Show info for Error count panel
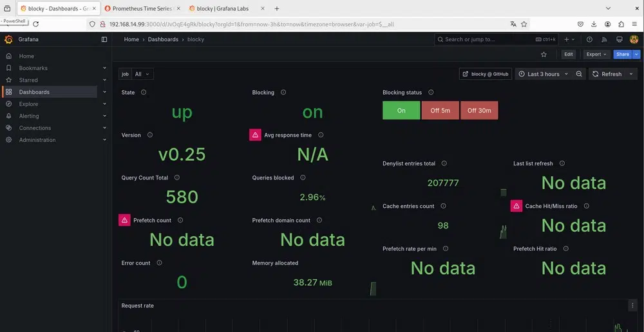 tap(159, 263)
